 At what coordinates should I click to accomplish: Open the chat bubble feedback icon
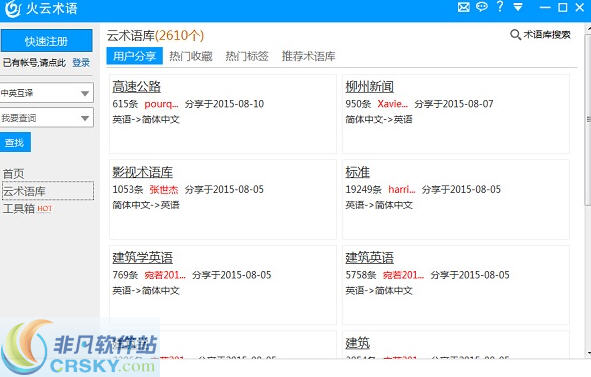click(482, 7)
